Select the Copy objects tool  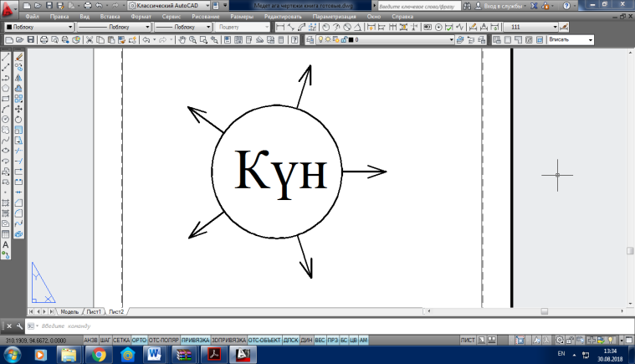click(18, 68)
